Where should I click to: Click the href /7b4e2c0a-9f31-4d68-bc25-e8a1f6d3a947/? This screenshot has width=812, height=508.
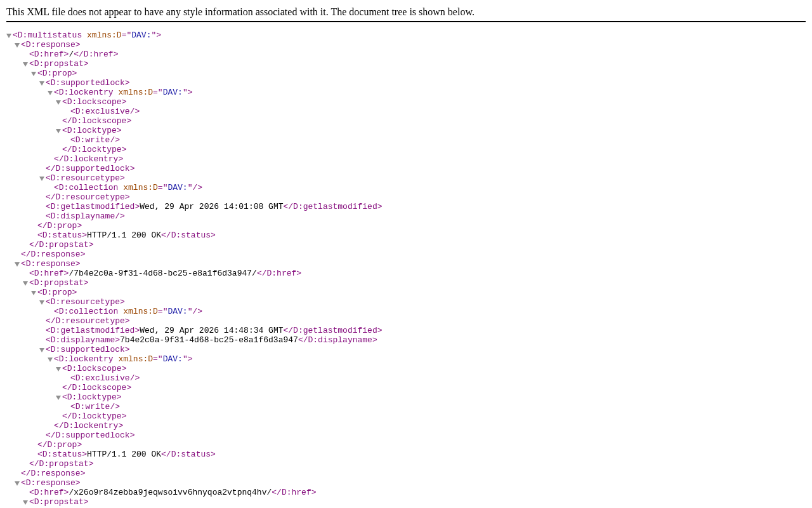(x=163, y=274)
